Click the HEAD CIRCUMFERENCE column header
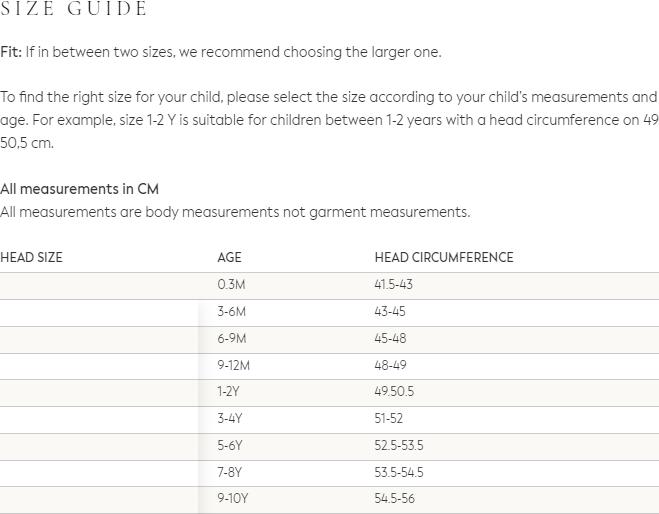This screenshot has height=514, width=659. tap(444, 258)
